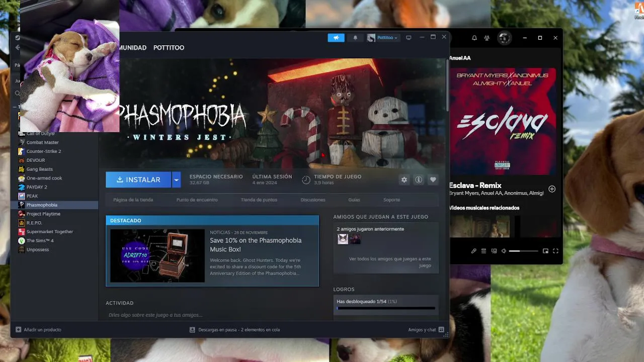Open Steam news announcements megaphone button
This screenshot has height=362, width=644.
[336, 38]
